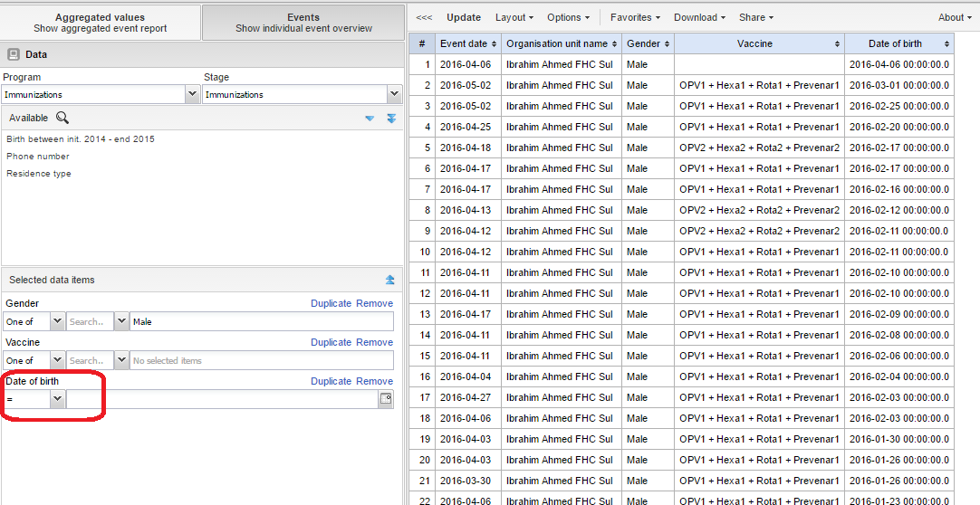980x505 pixels.
Task: Open the Stage dropdown
Action: [x=394, y=94]
